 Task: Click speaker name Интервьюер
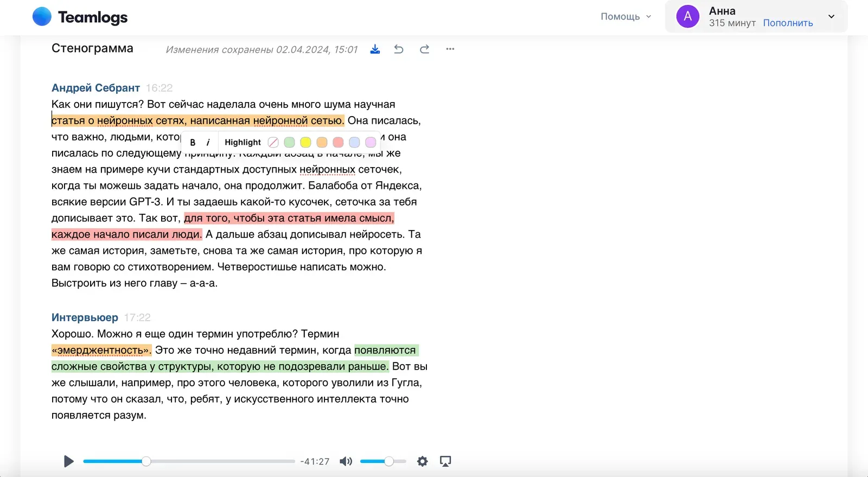tap(85, 317)
